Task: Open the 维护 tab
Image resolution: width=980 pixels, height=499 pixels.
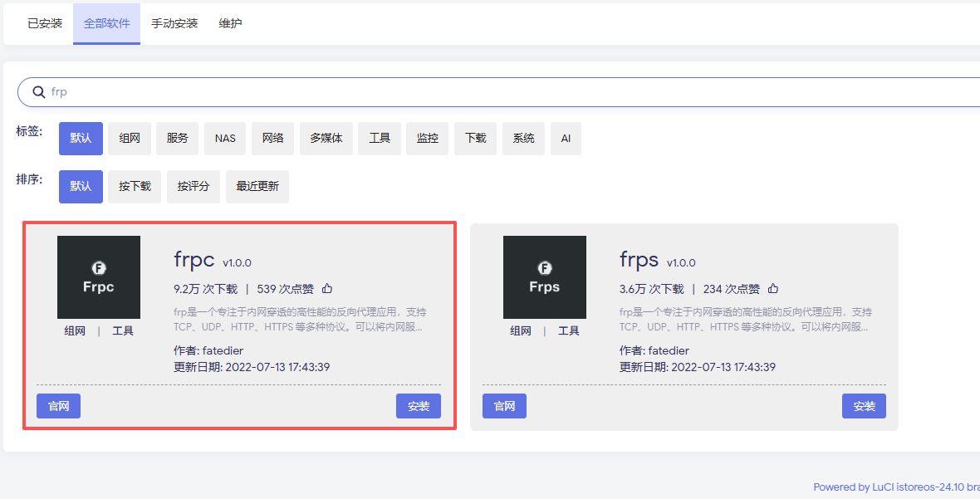Action: tap(230, 23)
